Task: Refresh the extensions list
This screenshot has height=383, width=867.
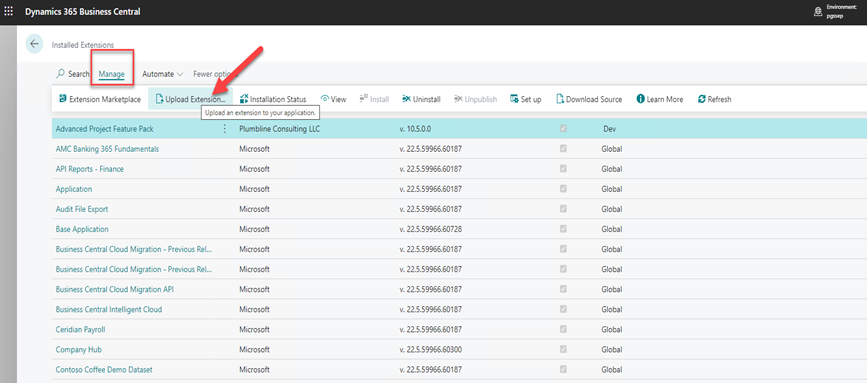Action: click(x=714, y=99)
